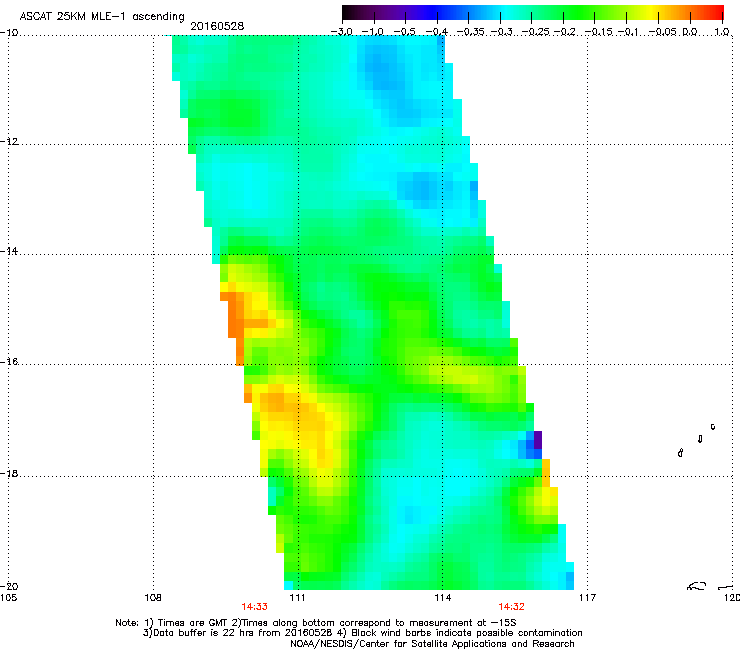Click the note line starting '3)Data buffer is 22 hrs'

click(x=362, y=633)
